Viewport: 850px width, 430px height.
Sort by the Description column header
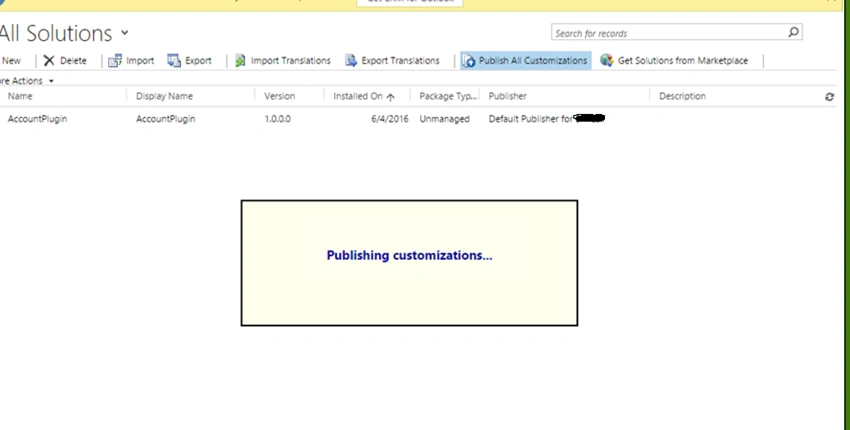pos(682,96)
